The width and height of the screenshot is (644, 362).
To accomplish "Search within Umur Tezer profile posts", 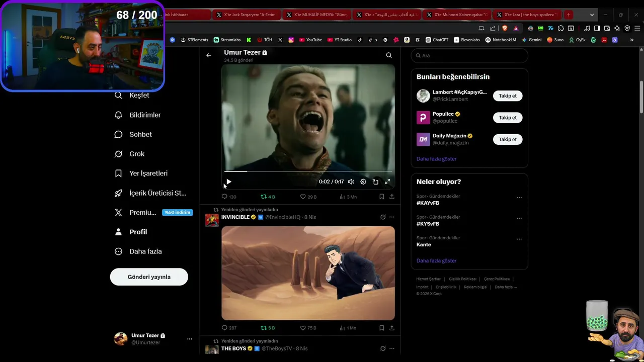I will [x=389, y=55].
